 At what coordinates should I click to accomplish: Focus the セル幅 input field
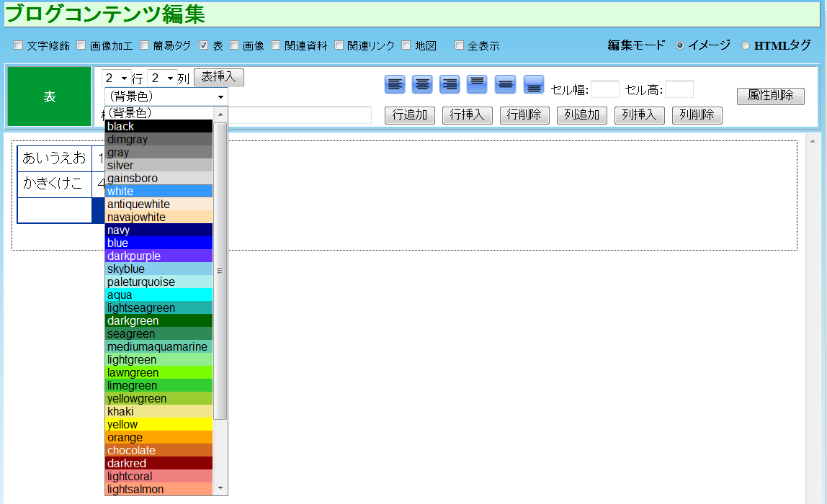605,89
